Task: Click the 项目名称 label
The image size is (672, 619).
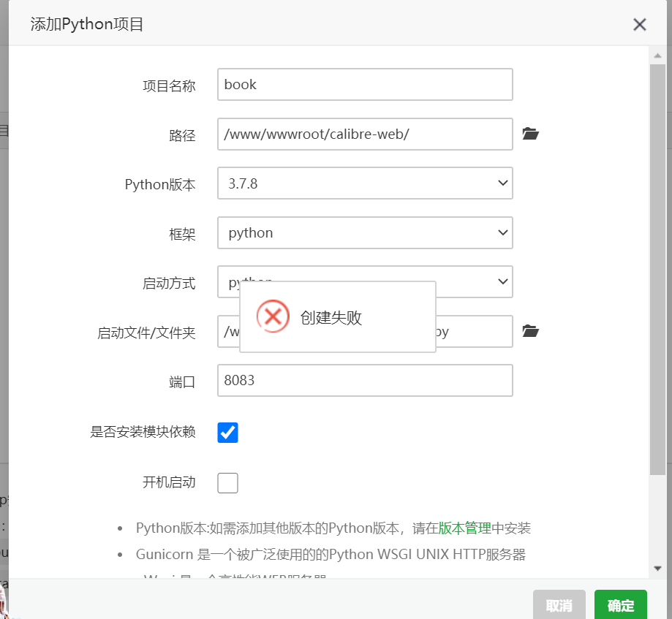Action: click(169, 86)
